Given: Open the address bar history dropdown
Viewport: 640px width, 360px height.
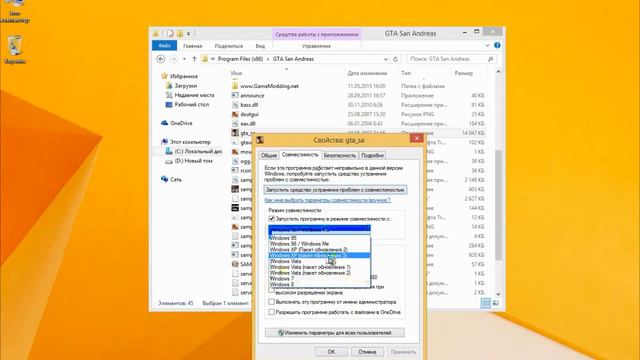Looking at the screenshot, I should (386, 59).
